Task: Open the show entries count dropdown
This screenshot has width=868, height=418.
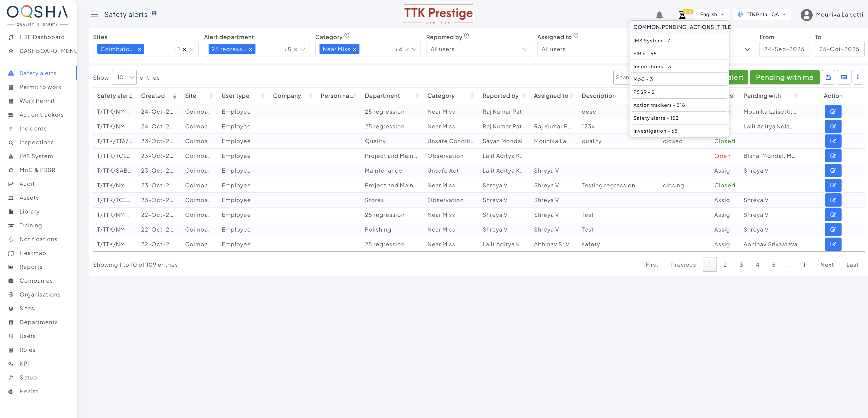Action: tap(124, 78)
